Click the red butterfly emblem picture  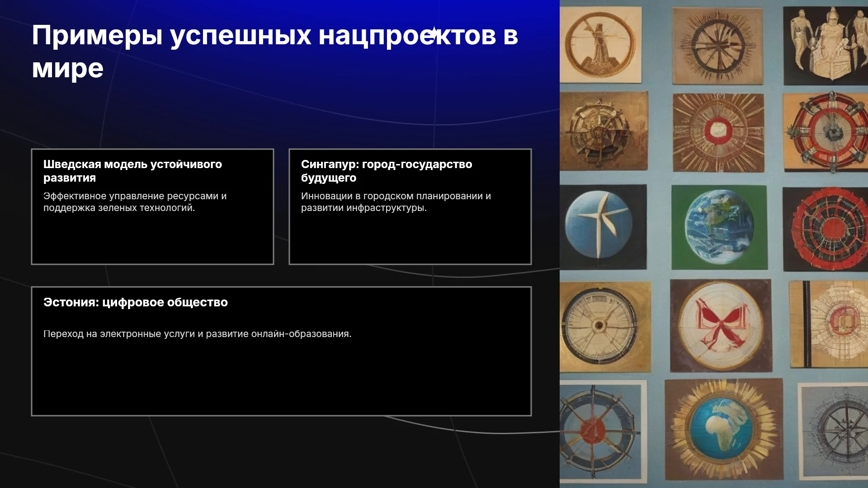point(721,325)
